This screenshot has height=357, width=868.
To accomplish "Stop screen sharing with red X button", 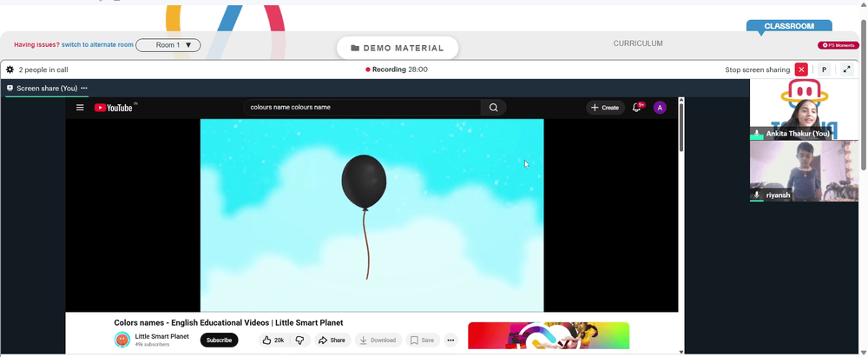I will [801, 69].
